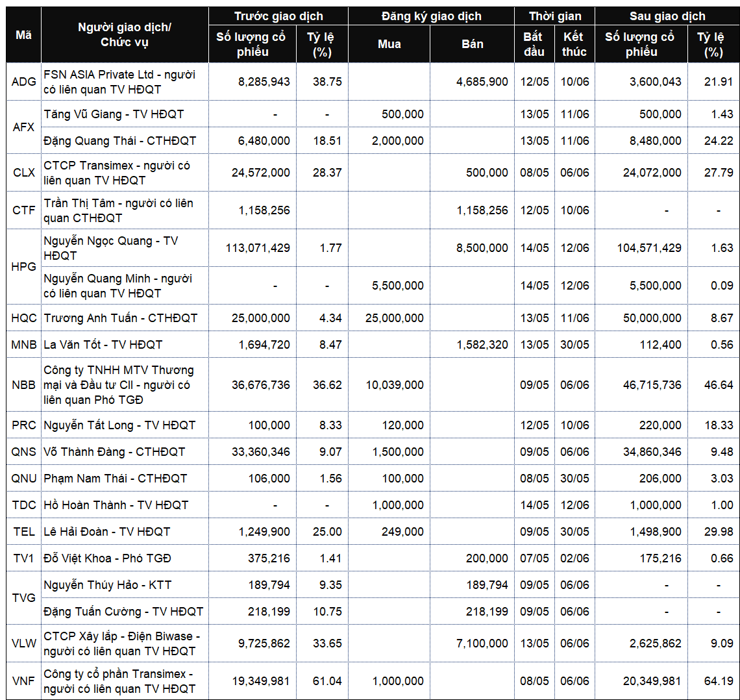Click the Mua column header
Image resolution: width=740 pixels, height=700 pixels.
[389, 44]
